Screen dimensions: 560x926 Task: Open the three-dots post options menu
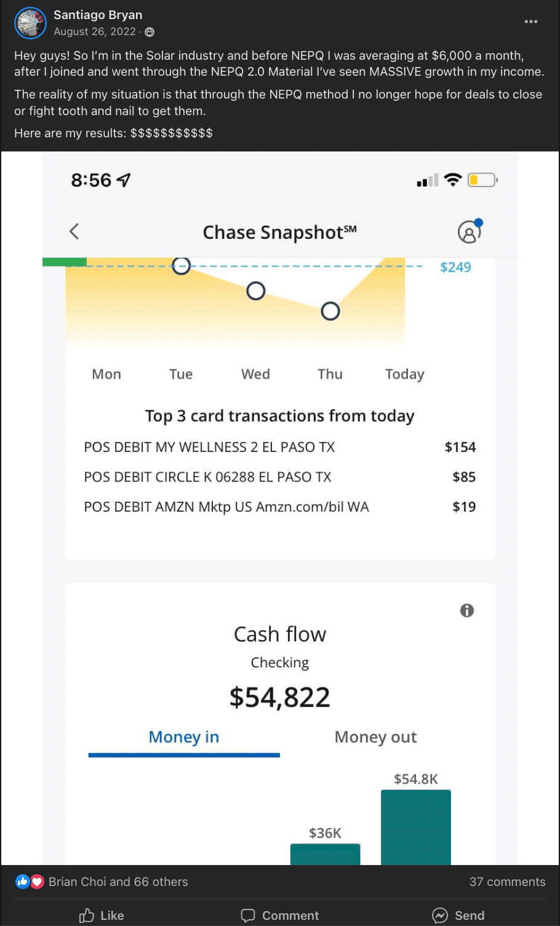(x=530, y=22)
